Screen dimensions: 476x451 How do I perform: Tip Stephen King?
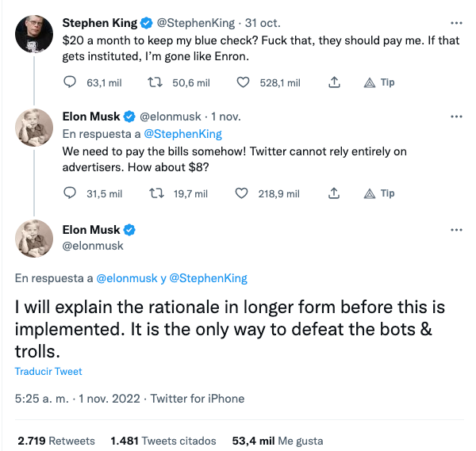coord(379,82)
